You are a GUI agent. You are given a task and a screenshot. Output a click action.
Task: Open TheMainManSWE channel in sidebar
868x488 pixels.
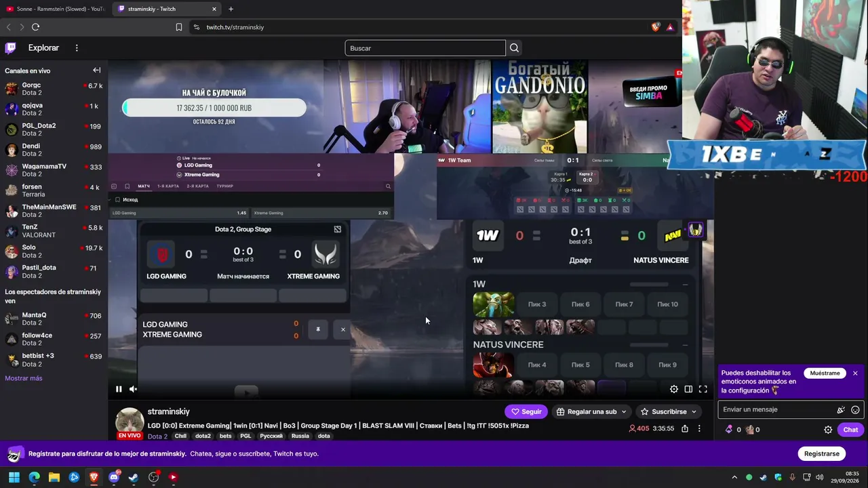54,211
